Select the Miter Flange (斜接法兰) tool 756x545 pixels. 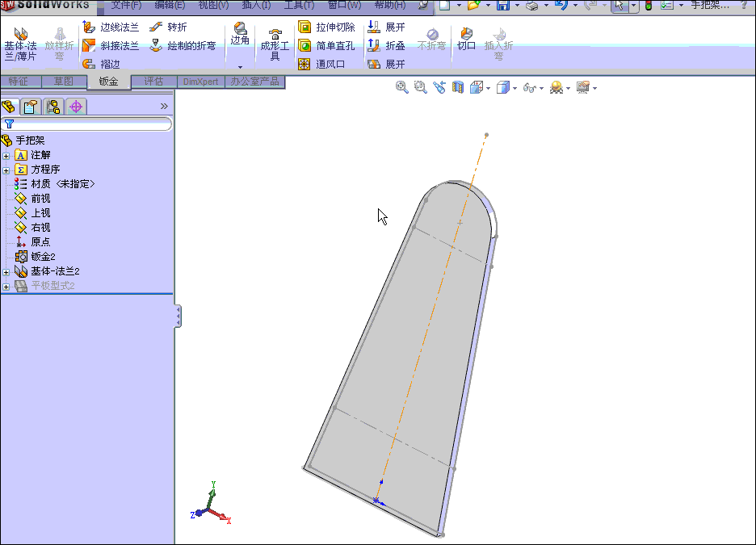click(111, 46)
